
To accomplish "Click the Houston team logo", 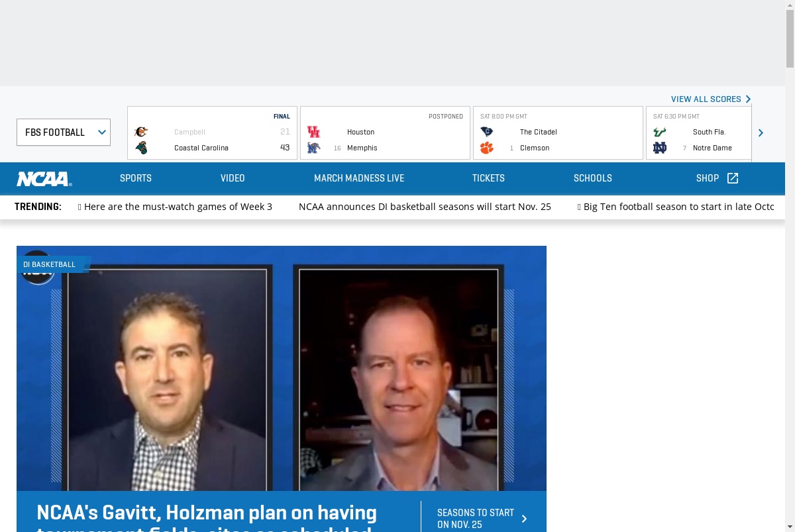I will pos(313,132).
